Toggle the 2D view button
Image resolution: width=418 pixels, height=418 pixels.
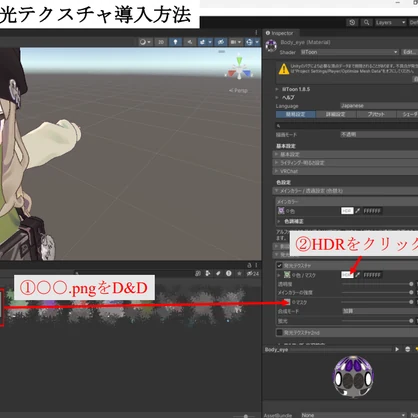click(x=161, y=42)
